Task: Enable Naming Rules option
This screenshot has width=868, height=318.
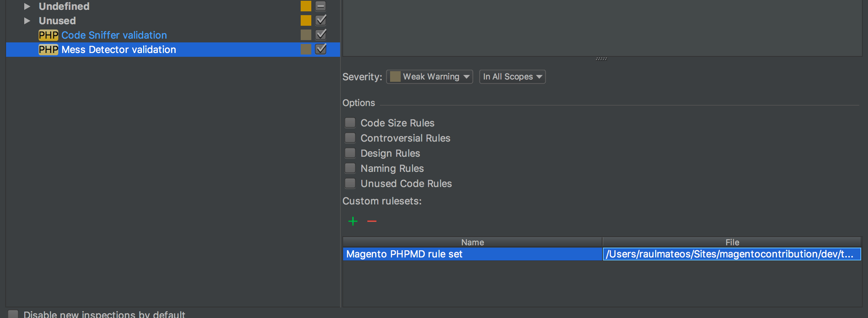Action: click(350, 168)
